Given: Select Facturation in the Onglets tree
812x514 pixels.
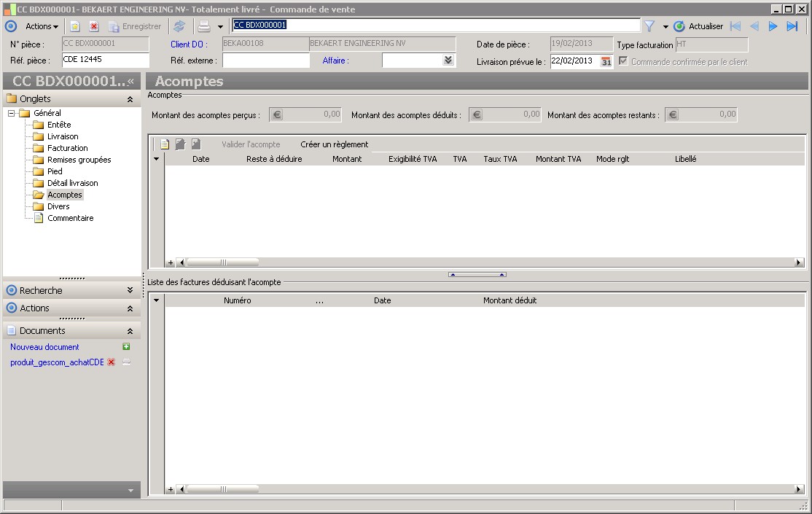Looking at the screenshot, I should [x=67, y=148].
